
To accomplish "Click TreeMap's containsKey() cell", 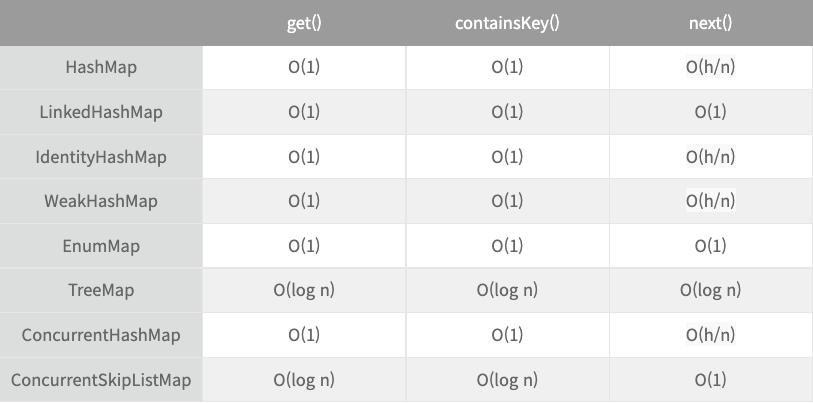I will pyautogui.click(x=507, y=291).
